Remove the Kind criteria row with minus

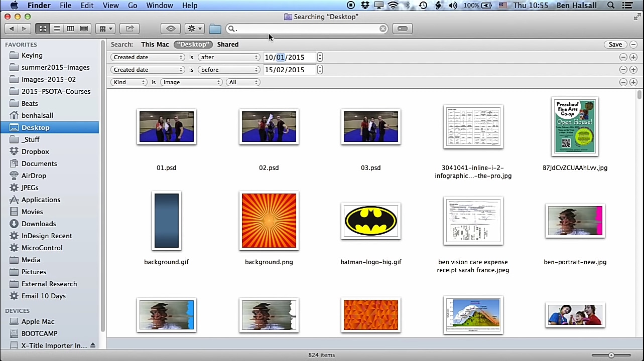click(x=623, y=82)
